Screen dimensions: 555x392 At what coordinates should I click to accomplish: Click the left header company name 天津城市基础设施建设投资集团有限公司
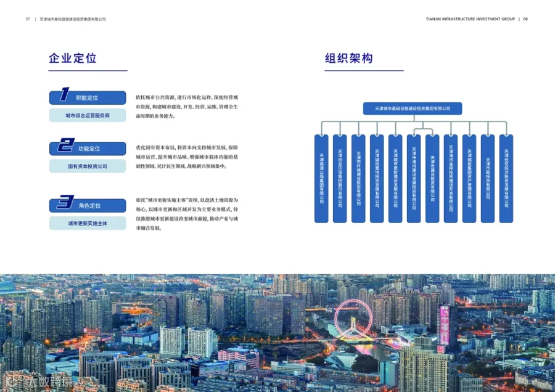click(x=73, y=19)
